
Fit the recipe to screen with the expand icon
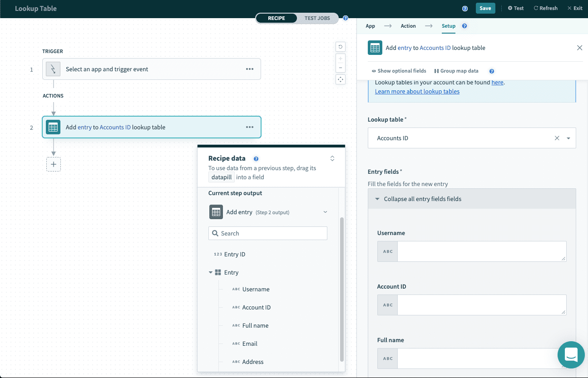[340, 79]
